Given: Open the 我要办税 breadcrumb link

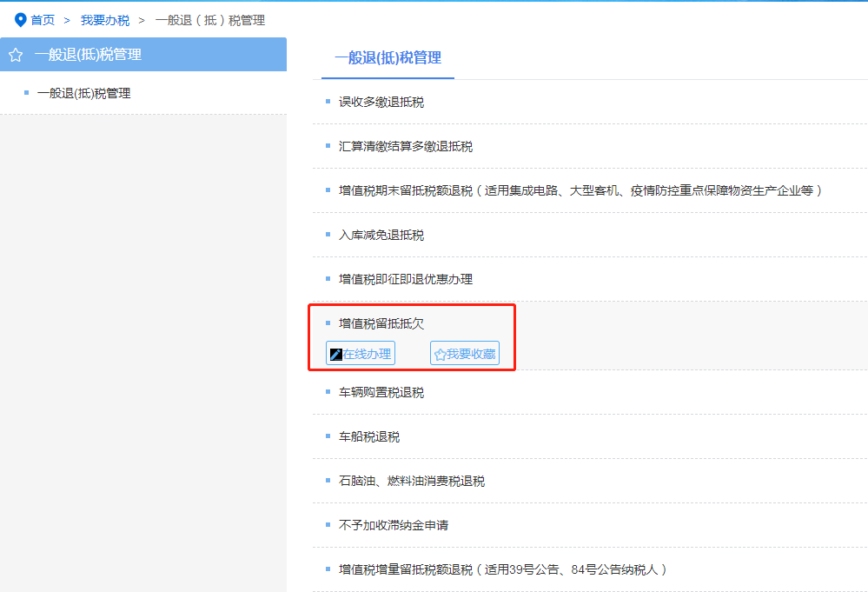Looking at the screenshot, I should (x=104, y=21).
